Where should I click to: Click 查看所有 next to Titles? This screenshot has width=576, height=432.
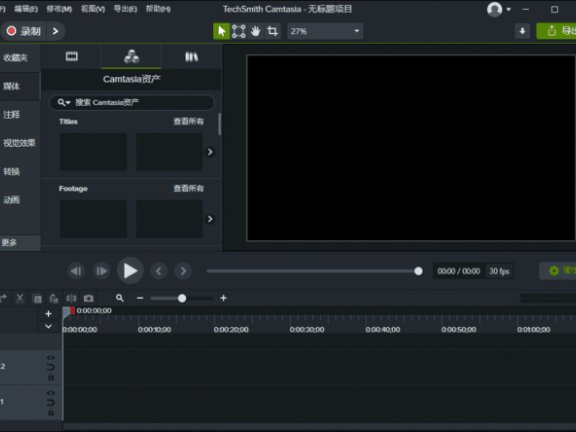click(x=188, y=121)
